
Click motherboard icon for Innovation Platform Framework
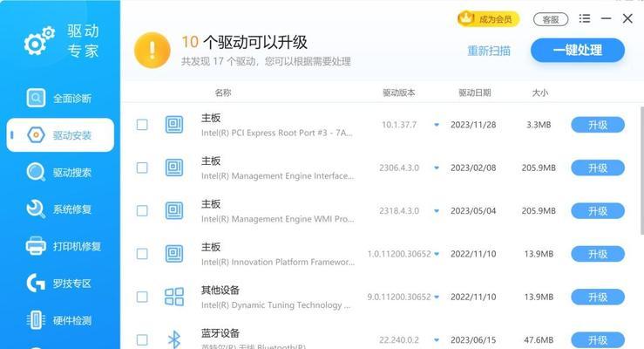[174, 254]
